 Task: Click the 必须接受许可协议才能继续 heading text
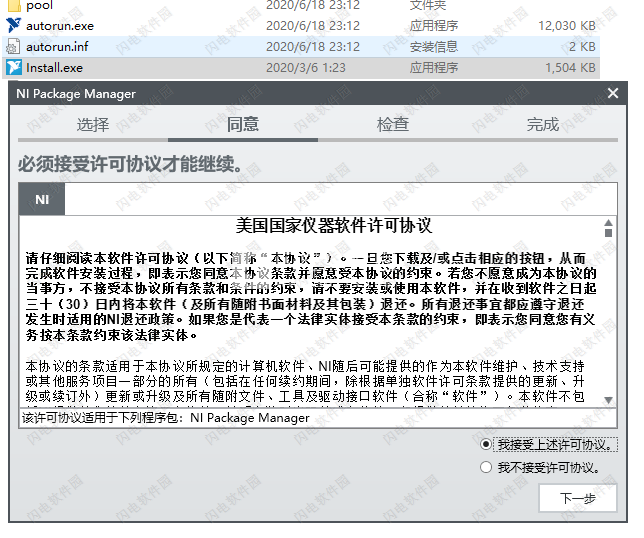pos(131,164)
